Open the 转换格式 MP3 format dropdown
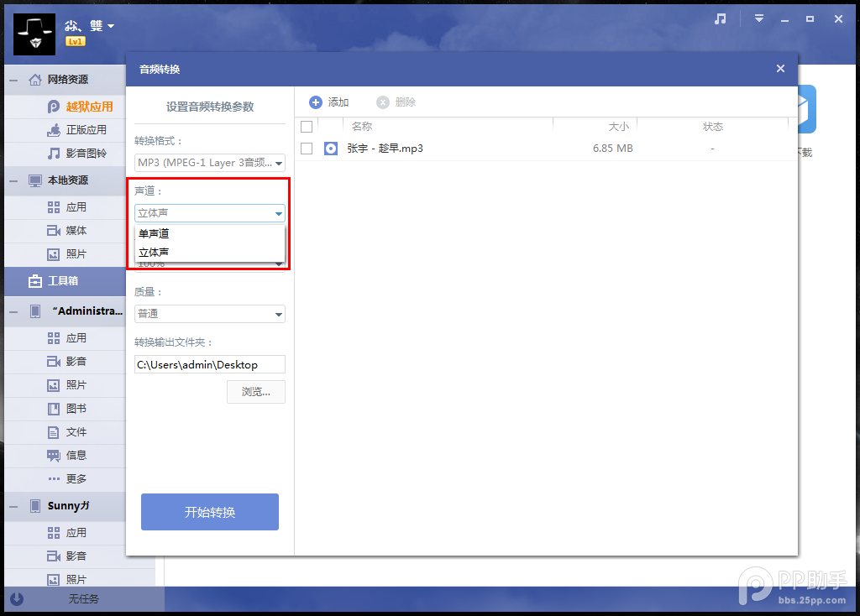This screenshot has height=616, width=860. click(210, 163)
